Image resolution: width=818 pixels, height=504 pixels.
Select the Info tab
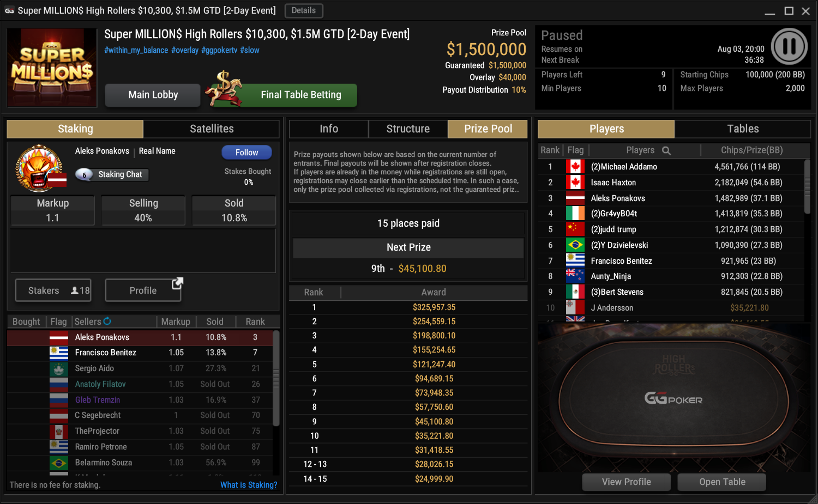pyautogui.click(x=329, y=129)
